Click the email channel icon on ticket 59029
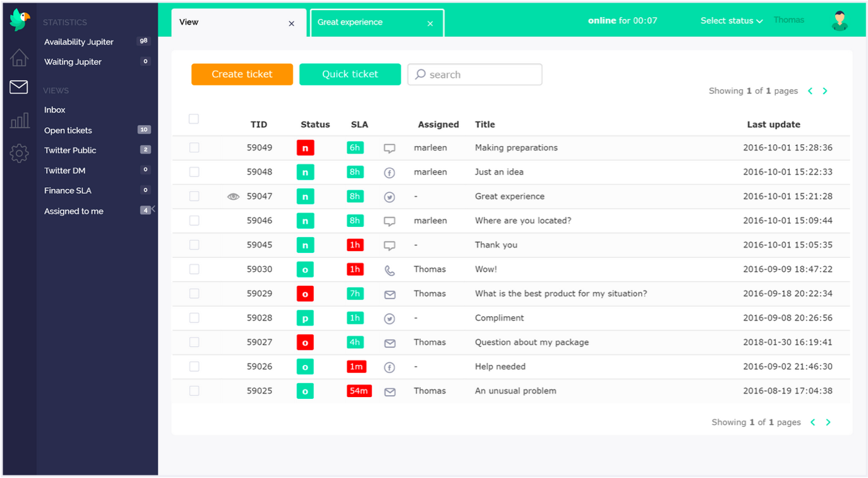This screenshot has width=868, height=478. (390, 293)
